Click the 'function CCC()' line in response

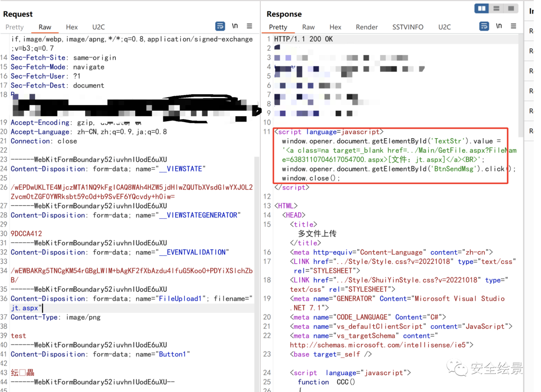(x=327, y=382)
